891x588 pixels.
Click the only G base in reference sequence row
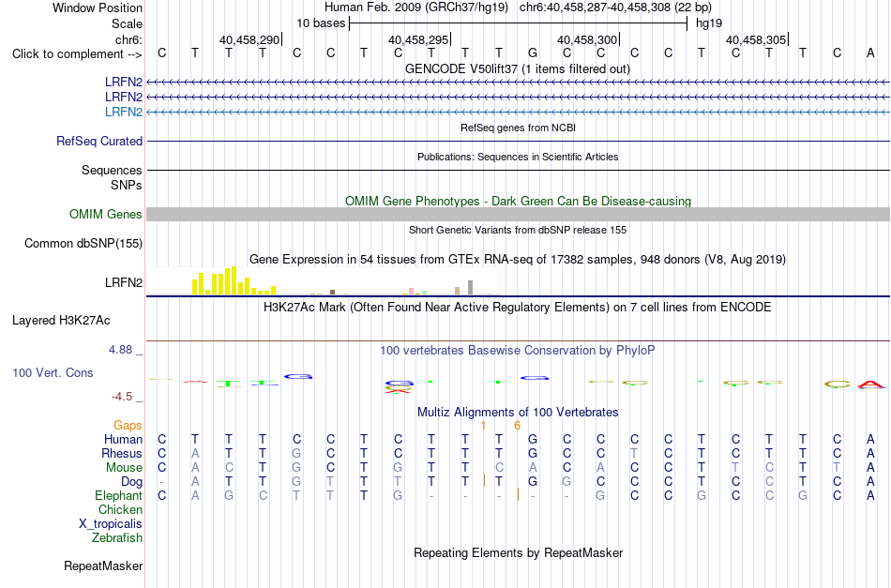[533, 53]
